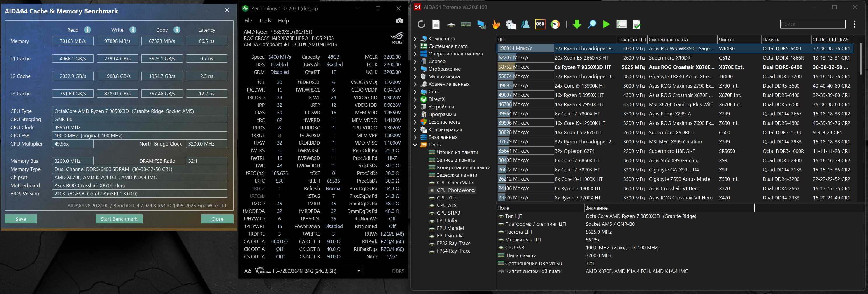Viewport: 868px width, 294px height.
Task: Expand the Сервер tree node
Action: [415, 61]
